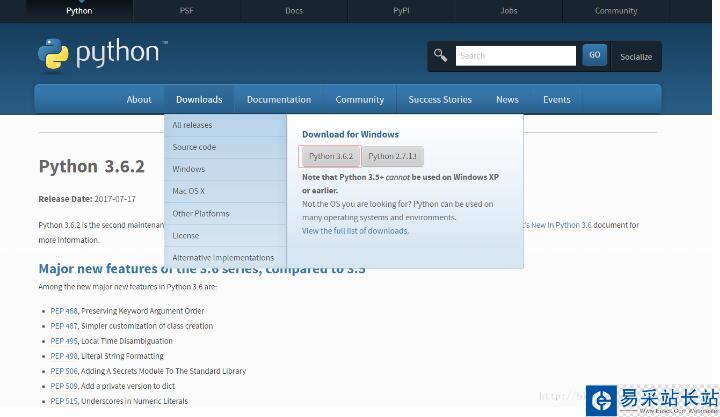Screen dimensions: 720x417
Task: Open the PEP 515 link
Action: pos(64,401)
